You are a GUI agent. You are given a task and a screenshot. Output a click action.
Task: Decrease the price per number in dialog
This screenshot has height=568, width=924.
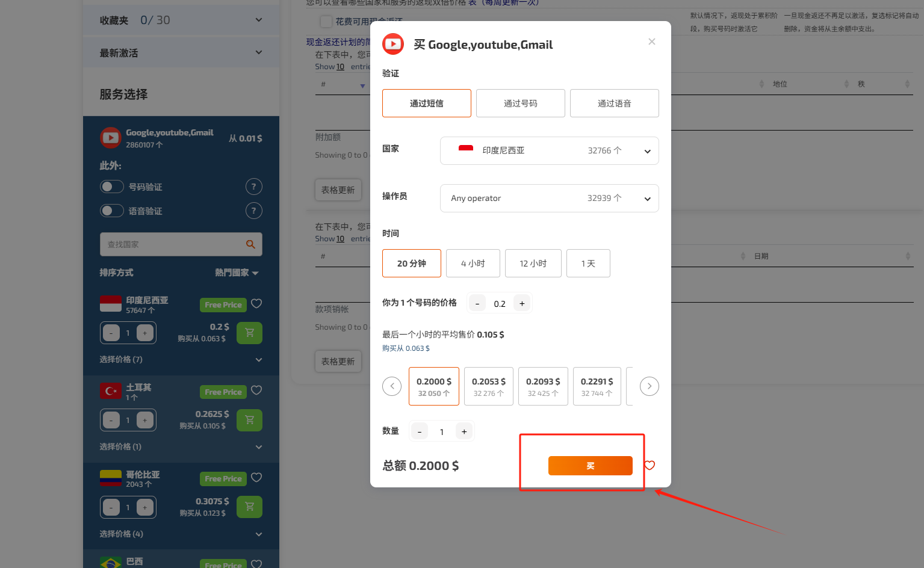point(477,304)
